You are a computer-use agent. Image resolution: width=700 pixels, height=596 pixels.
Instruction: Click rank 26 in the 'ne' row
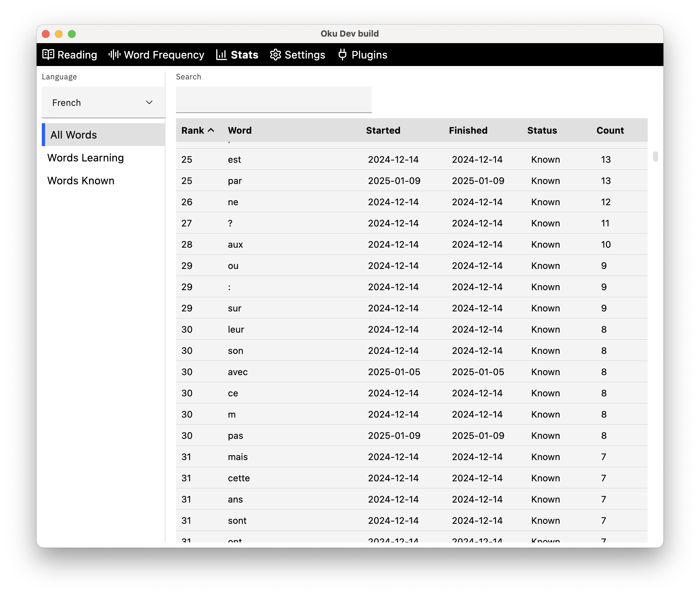(x=187, y=202)
